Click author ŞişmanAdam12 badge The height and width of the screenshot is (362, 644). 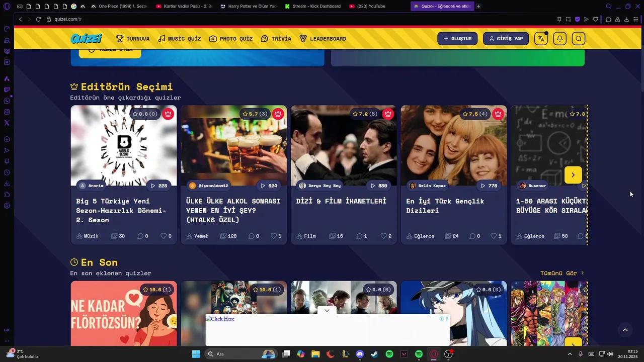click(x=209, y=186)
